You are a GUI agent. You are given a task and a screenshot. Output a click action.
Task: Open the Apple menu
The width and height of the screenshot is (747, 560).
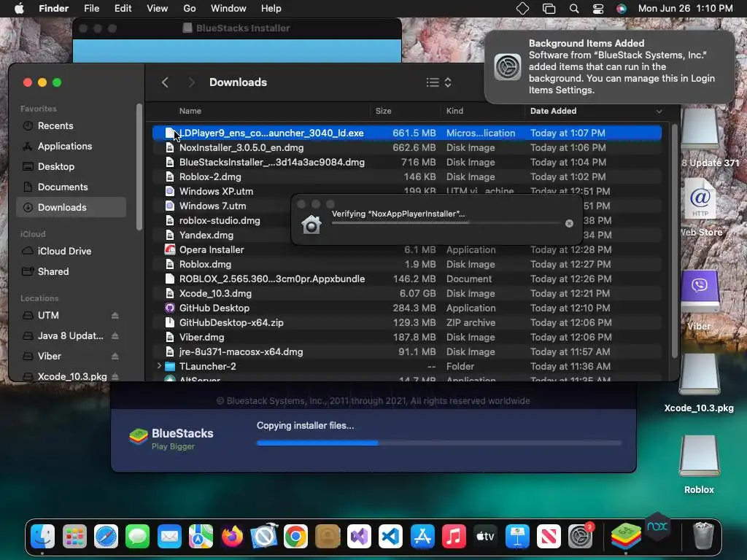point(19,9)
